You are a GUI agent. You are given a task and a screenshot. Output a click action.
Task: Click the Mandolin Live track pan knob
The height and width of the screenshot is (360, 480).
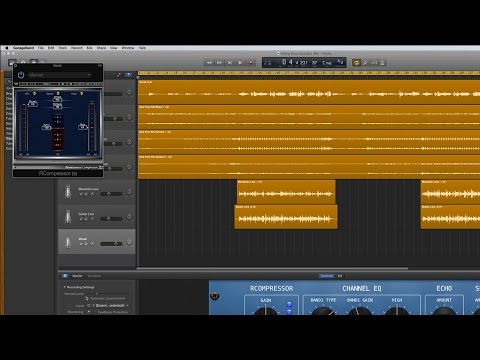(129, 192)
